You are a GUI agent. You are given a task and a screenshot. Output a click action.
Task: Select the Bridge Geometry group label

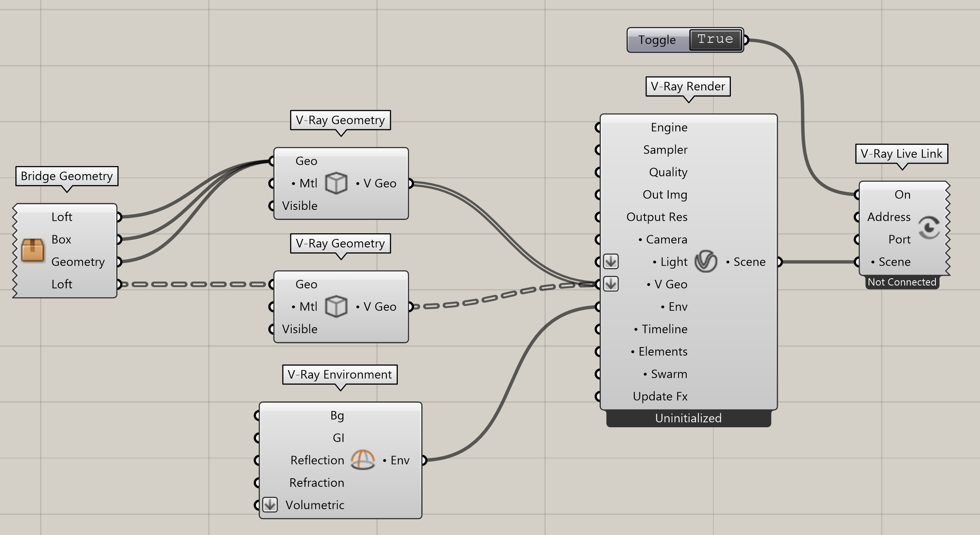pos(67,176)
